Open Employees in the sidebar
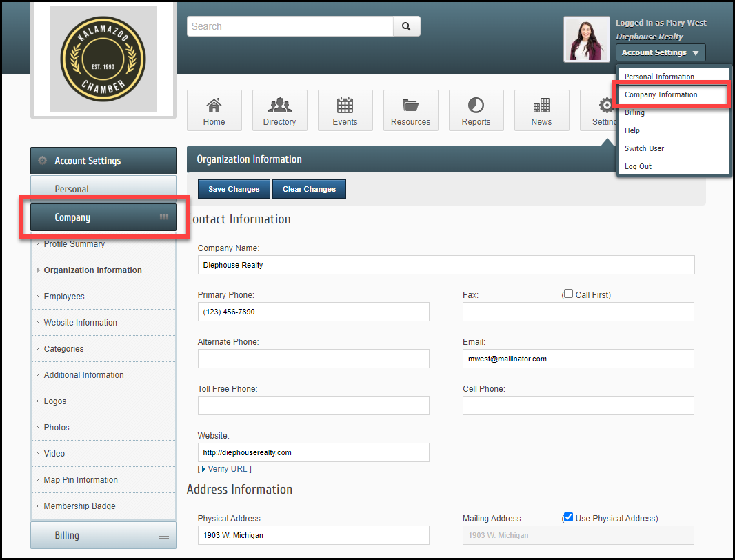 64,297
